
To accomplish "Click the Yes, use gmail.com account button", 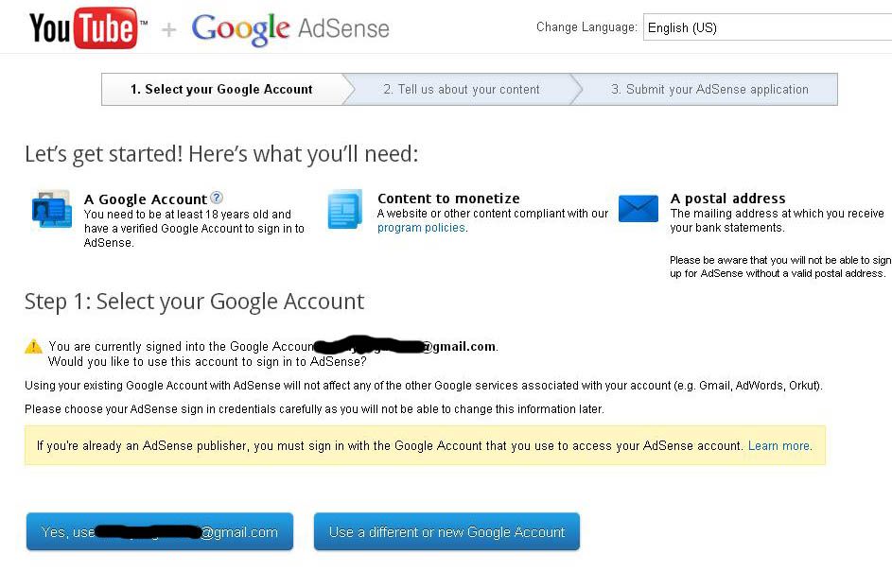I will [160, 531].
